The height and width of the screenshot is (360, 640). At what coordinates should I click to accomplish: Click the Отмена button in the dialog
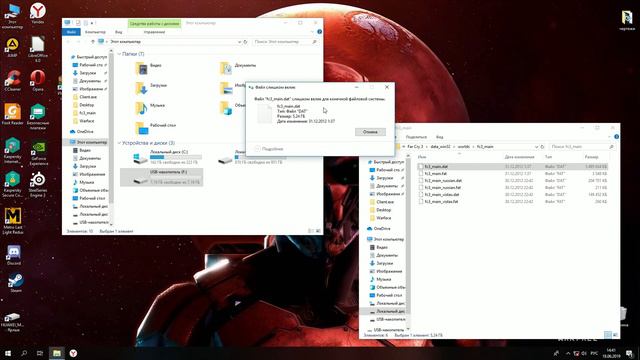pyautogui.click(x=370, y=132)
